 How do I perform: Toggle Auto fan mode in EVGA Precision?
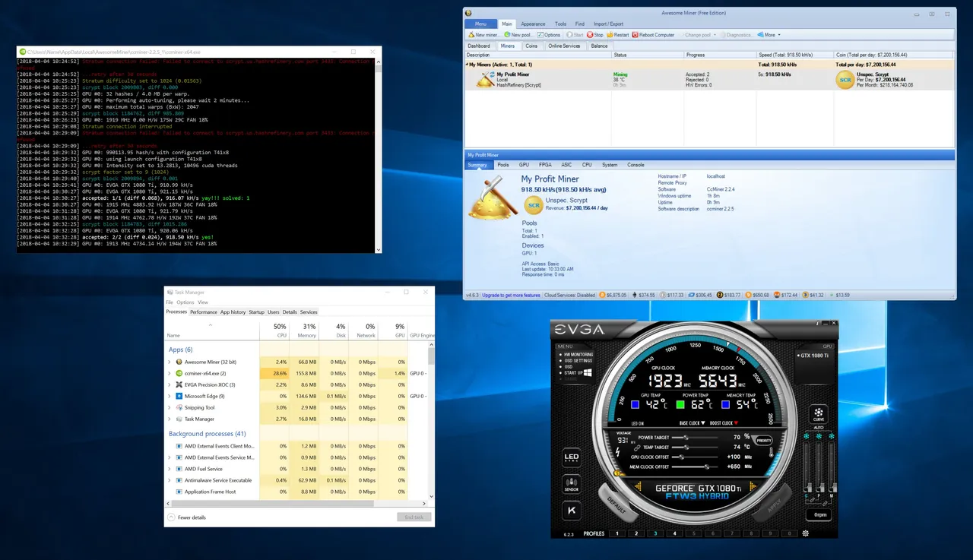[x=819, y=428]
